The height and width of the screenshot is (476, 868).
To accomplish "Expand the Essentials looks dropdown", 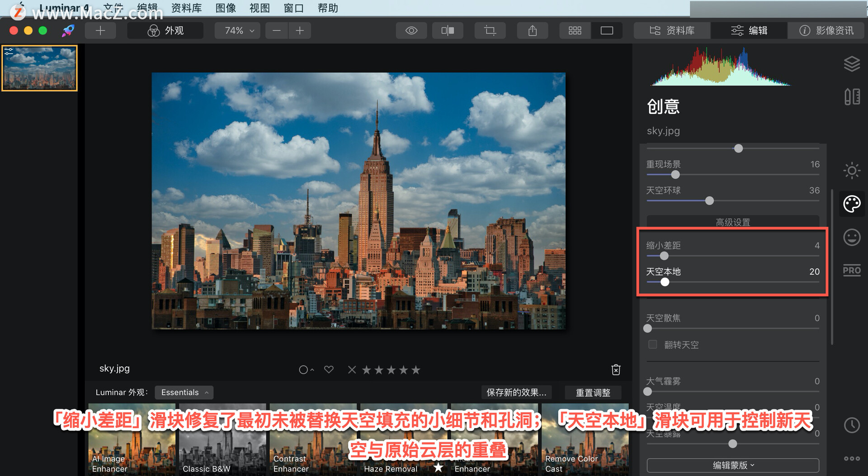I will pyautogui.click(x=184, y=392).
